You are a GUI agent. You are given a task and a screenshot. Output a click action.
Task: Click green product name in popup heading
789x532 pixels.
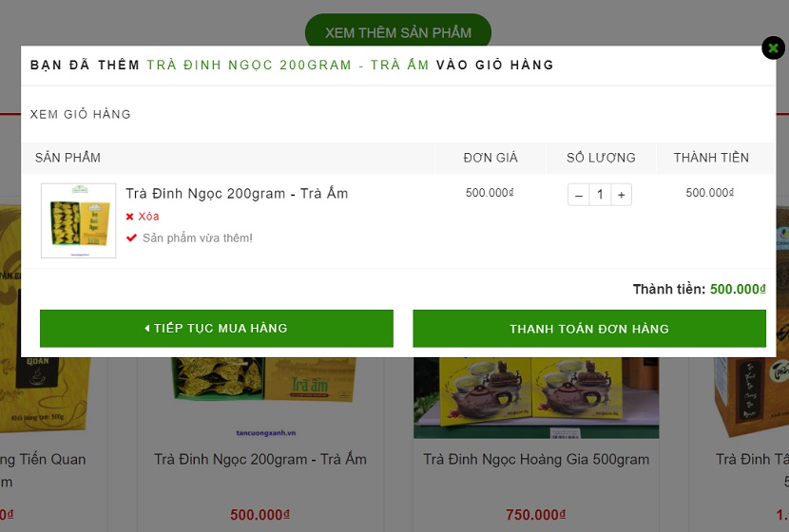click(288, 66)
